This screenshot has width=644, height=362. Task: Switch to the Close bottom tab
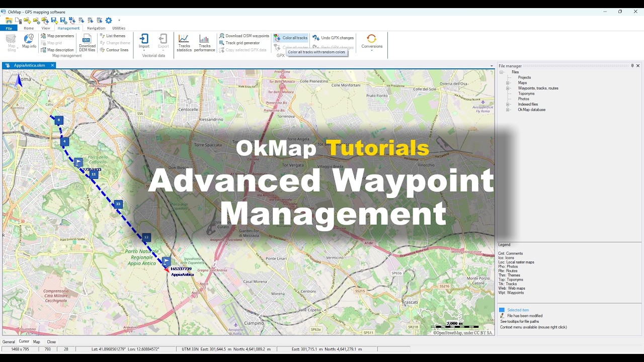click(51, 342)
